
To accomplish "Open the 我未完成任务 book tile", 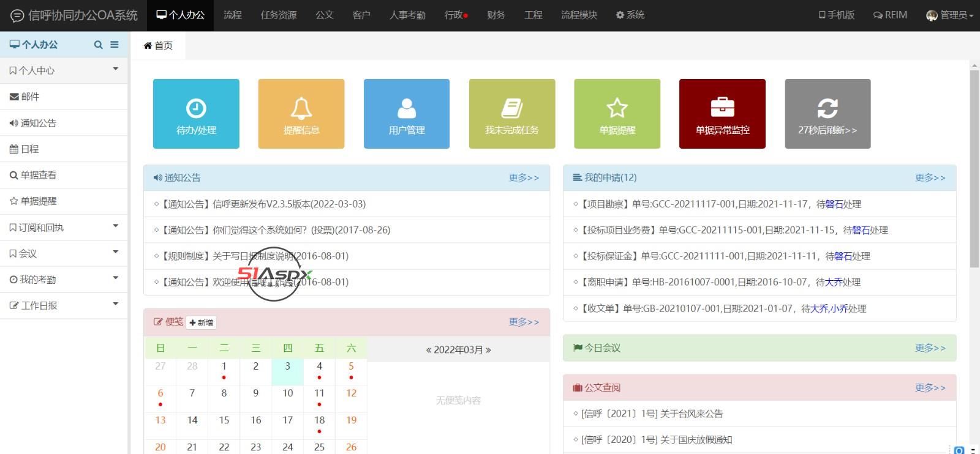I will [512, 114].
